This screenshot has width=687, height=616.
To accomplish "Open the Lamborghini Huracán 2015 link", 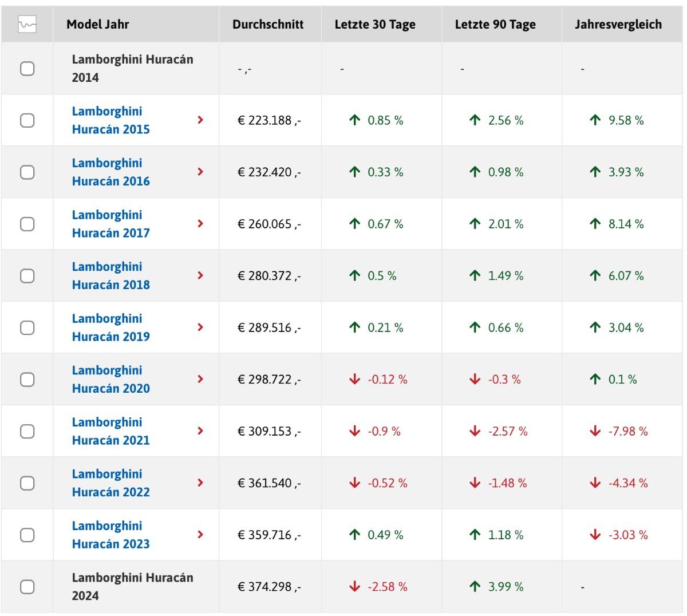I will (x=111, y=120).
